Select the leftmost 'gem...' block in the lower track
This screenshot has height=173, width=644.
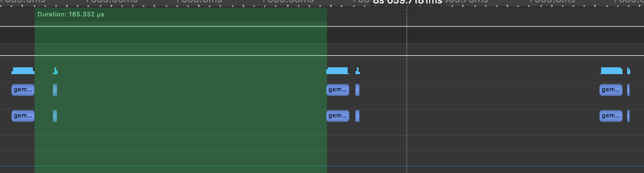click(x=23, y=116)
